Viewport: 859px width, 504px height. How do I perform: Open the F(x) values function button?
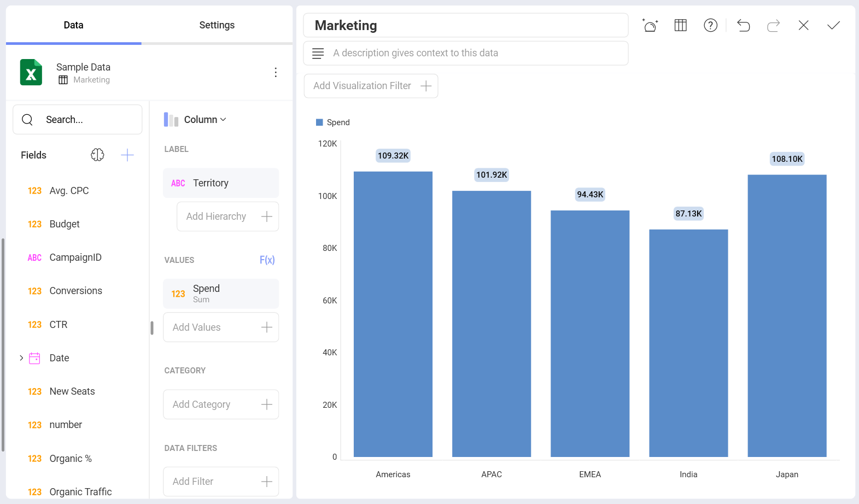click(267, 260)
